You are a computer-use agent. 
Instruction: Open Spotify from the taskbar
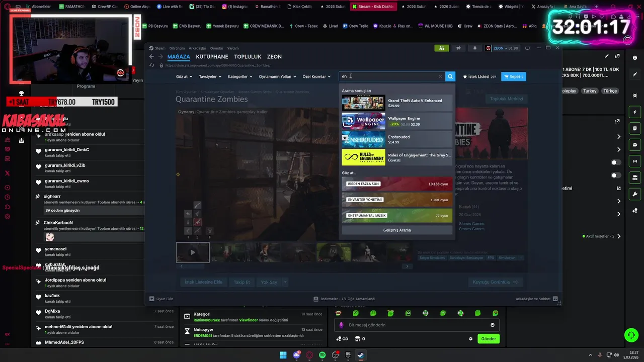coord(323,355)
